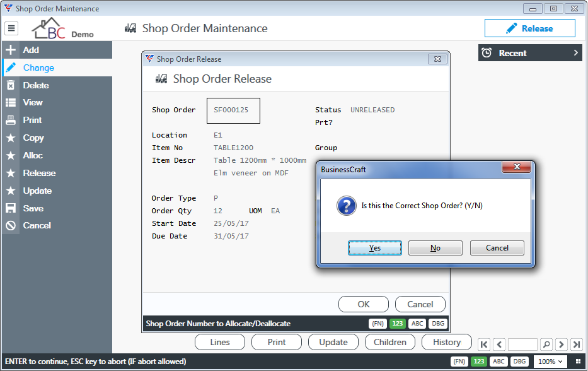The height and width of the screenshot is (371, 588).
Task: Select Print in the left sidebar
Action: [x=57, y=120]
